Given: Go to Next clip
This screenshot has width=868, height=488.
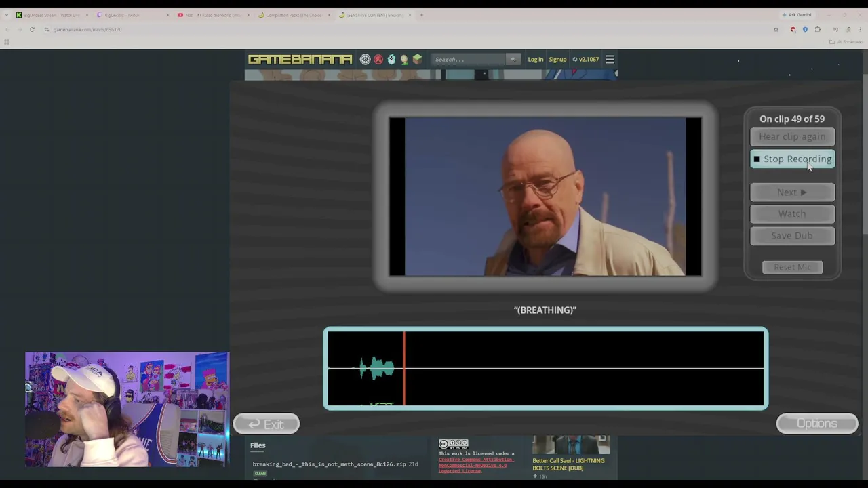Looking at the screenshot, I should tap(792, 192).
